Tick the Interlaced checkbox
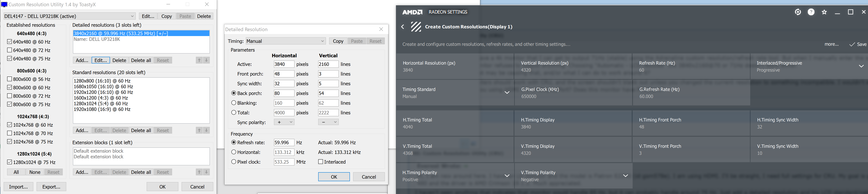This screenshot has width=868, height=194. [320, 162]
